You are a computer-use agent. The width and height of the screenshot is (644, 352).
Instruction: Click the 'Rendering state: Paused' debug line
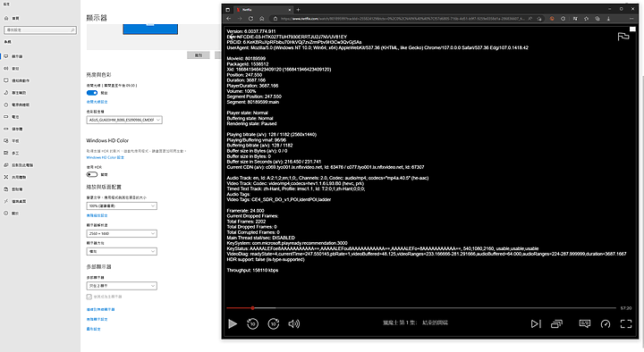click(251, 123)
